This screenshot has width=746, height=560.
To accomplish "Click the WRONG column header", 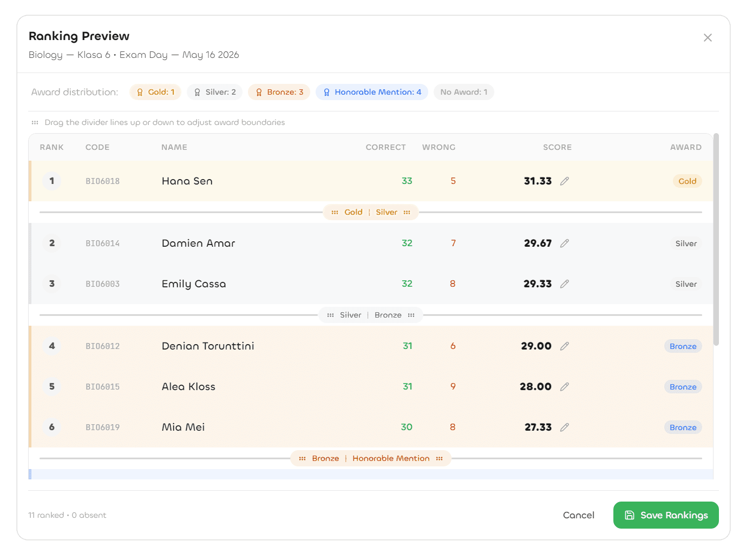I will (x=439, y=147).
